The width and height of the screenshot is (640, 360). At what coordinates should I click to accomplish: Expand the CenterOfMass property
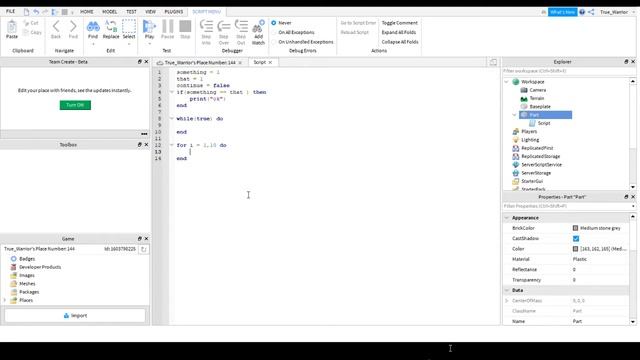[x=507, y=301]
